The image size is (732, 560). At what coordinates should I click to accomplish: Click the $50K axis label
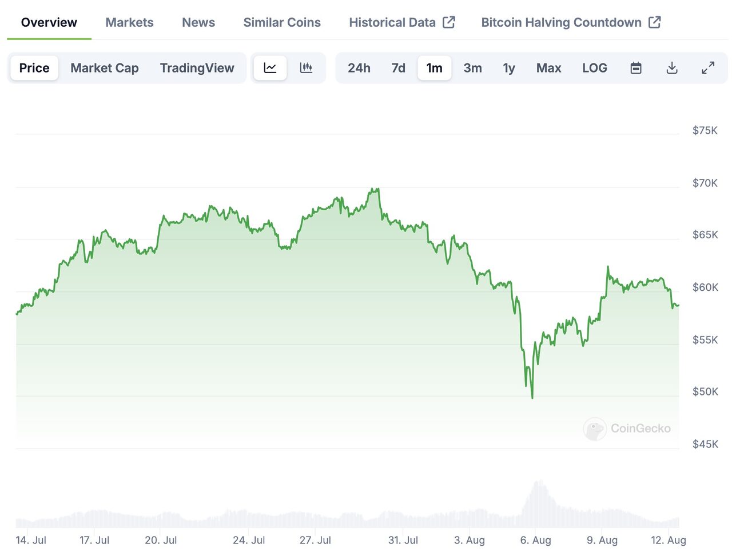coord(705,392)
